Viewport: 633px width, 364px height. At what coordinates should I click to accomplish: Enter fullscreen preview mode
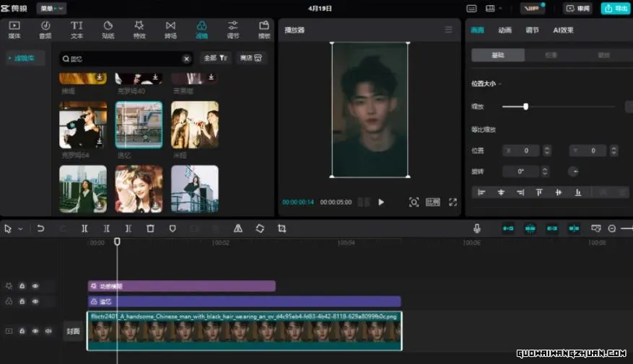[453, 202]
